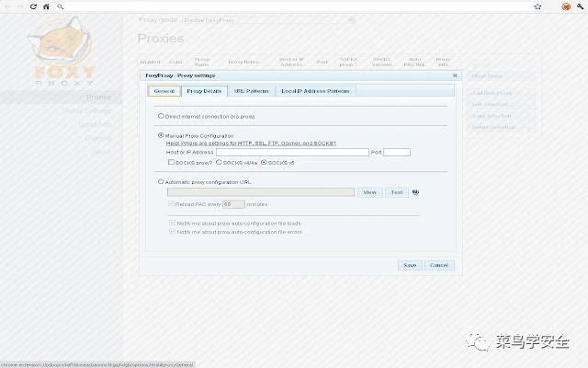Click the Port input field
This screenshot has width=588, height=368.
coord(397,152)
